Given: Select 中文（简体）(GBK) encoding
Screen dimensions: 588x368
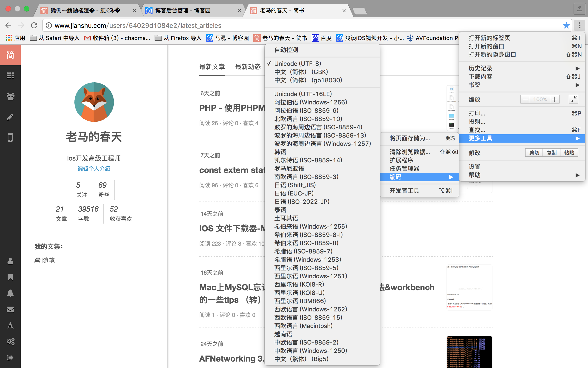Looking at the screenshot, I should (x=322, y=72).
